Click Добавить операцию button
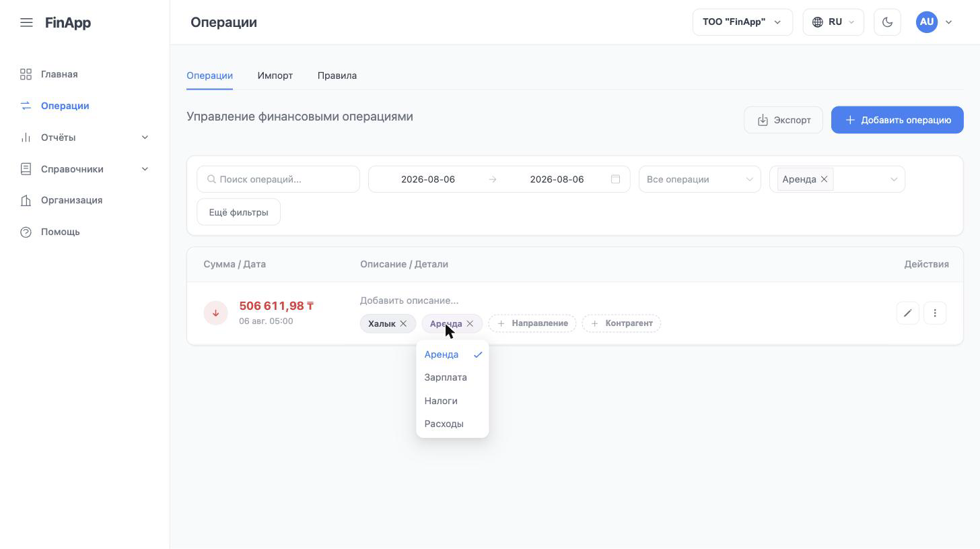This screenshot has height=549, width=980. coord(897,120)
